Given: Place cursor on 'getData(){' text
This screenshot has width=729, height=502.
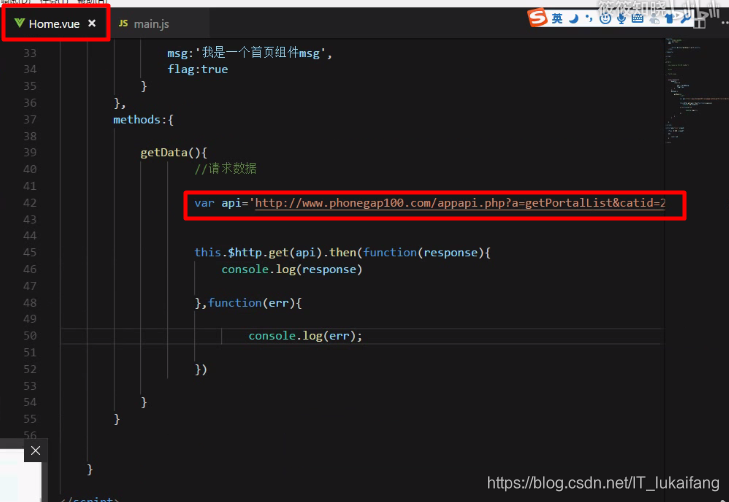Looking at the screenshot, I should (x=173, y=152).
